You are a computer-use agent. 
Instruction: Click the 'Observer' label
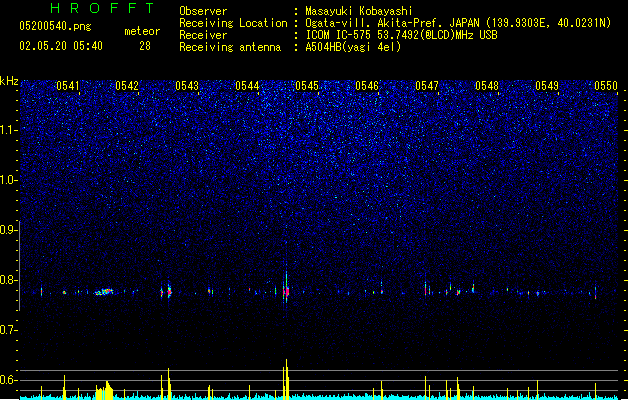coord(203,11)
